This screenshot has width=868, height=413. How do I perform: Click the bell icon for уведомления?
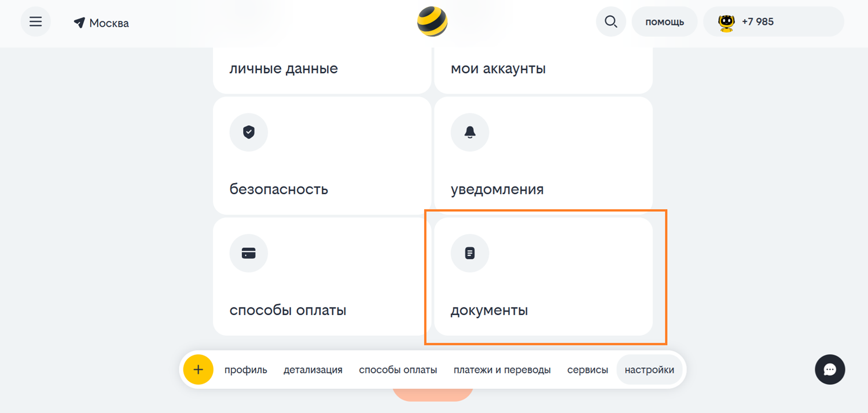tap(470, 133)
